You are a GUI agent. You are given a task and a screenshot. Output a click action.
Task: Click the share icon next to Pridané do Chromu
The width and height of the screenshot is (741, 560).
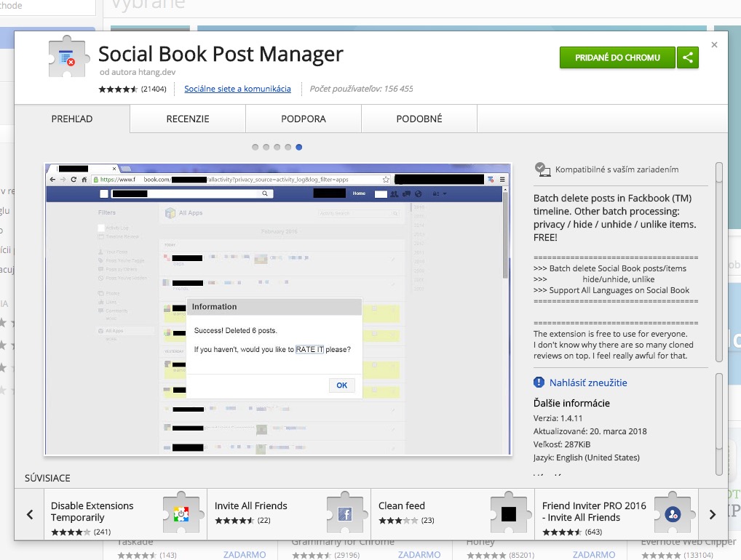click(688, 57)
